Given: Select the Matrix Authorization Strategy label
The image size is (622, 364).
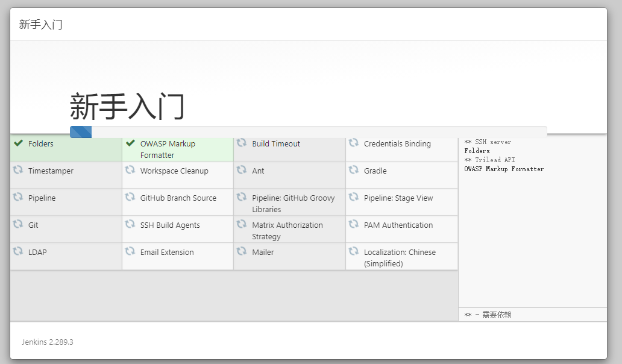Looking at the screenshot, I should (287, 231).
